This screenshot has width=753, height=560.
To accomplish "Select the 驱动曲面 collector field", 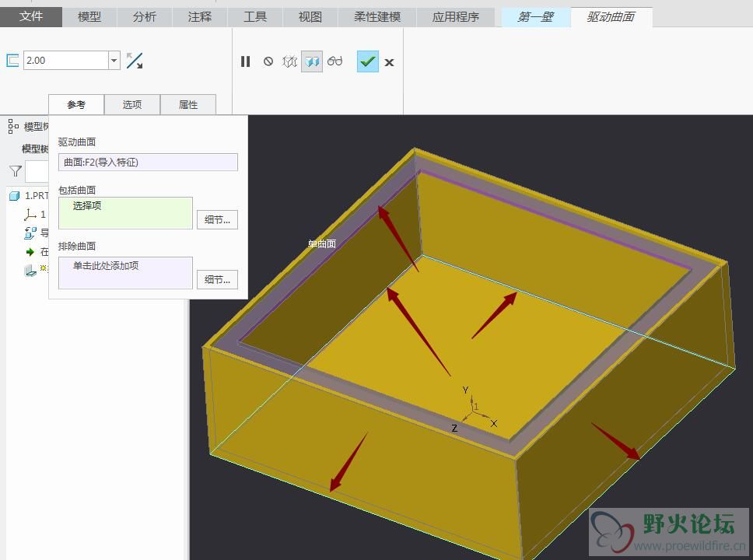I will (148, 163).
